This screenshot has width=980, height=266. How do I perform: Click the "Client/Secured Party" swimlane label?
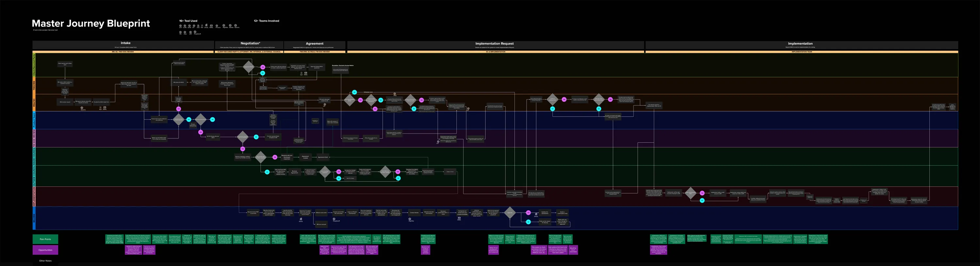click(x=34, y=65)
